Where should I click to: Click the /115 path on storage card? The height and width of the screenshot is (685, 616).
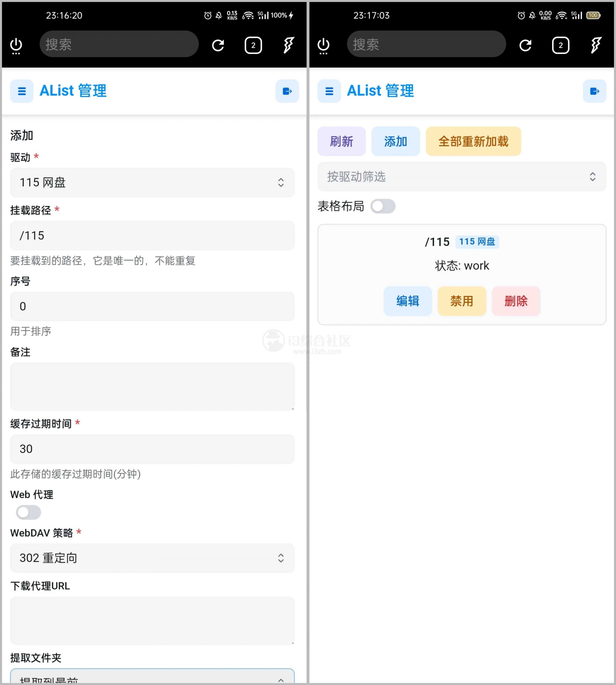click(437, 242)
